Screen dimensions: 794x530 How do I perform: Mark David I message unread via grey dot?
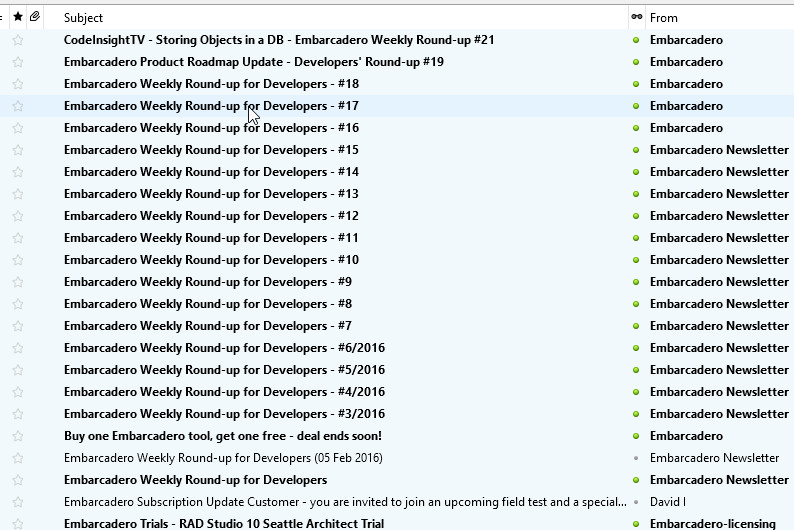(636, 502)
